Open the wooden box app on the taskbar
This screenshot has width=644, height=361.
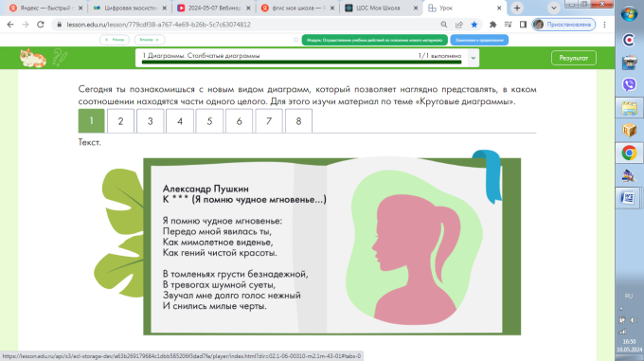pyautogui.click(x=629, y=130)
